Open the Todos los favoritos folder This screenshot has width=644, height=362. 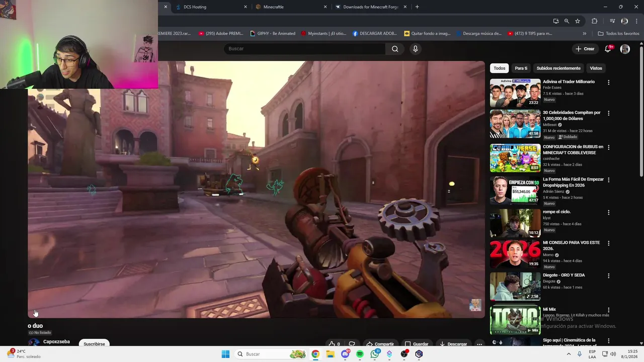click(618, 34)
